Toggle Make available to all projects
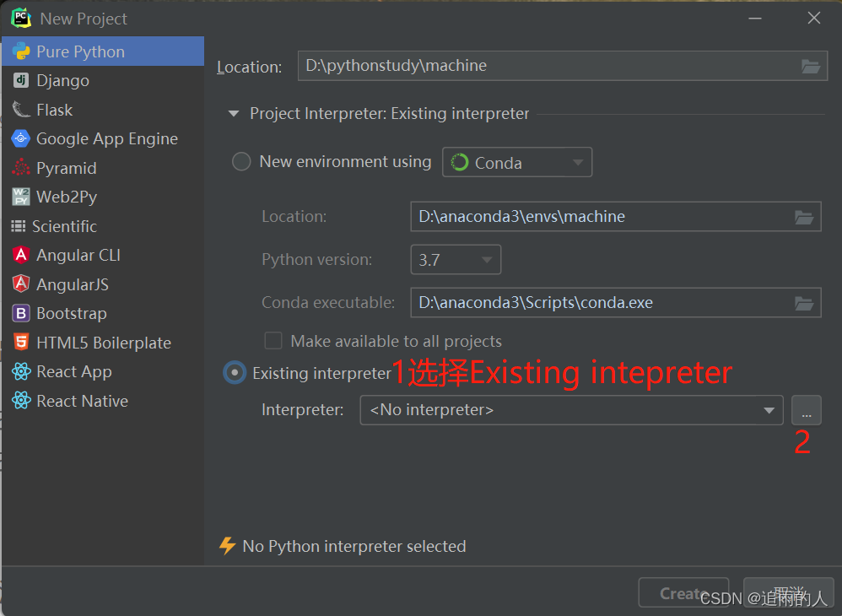The image size is (842, 616). (273, 341)
